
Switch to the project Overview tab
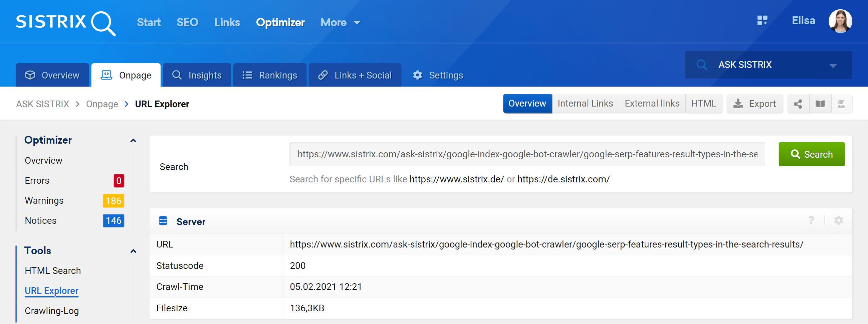coord(52,75)
